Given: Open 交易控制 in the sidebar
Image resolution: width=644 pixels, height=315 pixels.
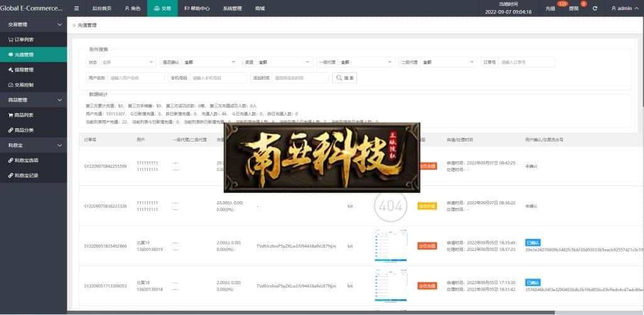Looking at the screenshot, I should point(33,85).
